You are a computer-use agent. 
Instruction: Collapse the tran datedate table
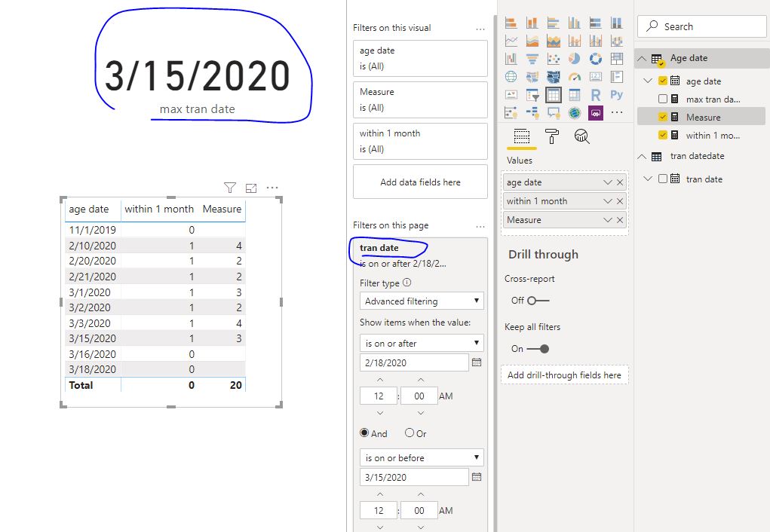[642, 157]
